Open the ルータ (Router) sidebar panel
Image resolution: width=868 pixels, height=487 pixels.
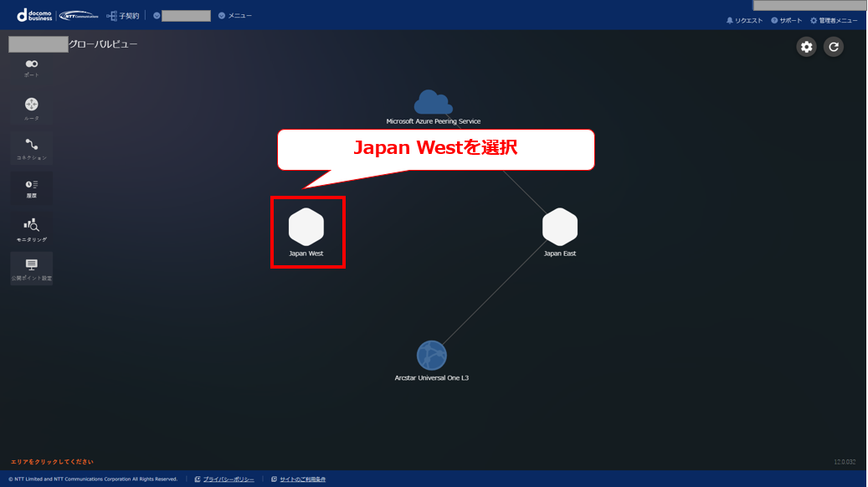[x=32, y=109]
